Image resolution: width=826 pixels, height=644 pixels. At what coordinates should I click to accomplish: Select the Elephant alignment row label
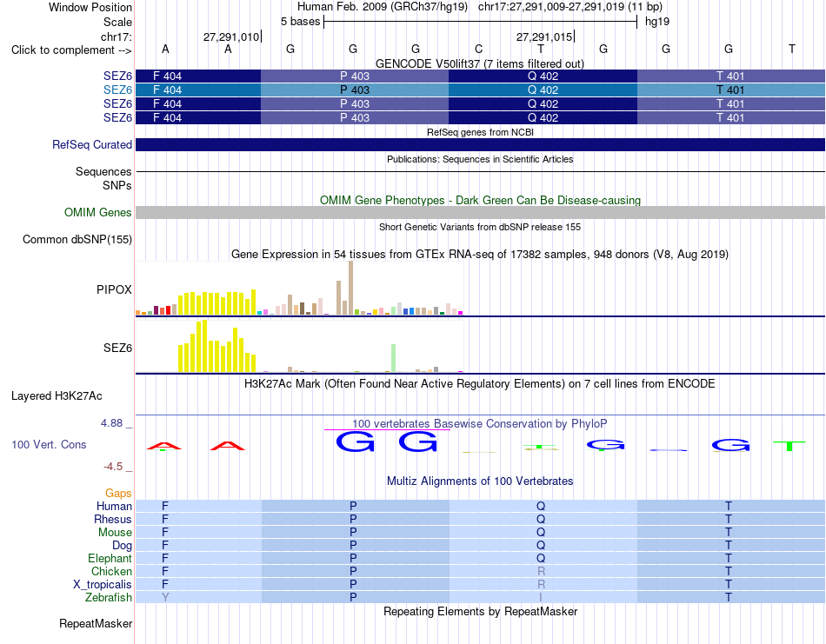110,558
